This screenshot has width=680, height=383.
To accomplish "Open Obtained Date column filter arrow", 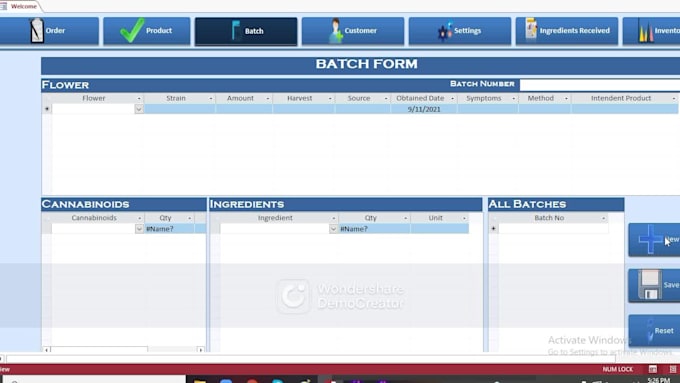I will [x=452, y=98].
